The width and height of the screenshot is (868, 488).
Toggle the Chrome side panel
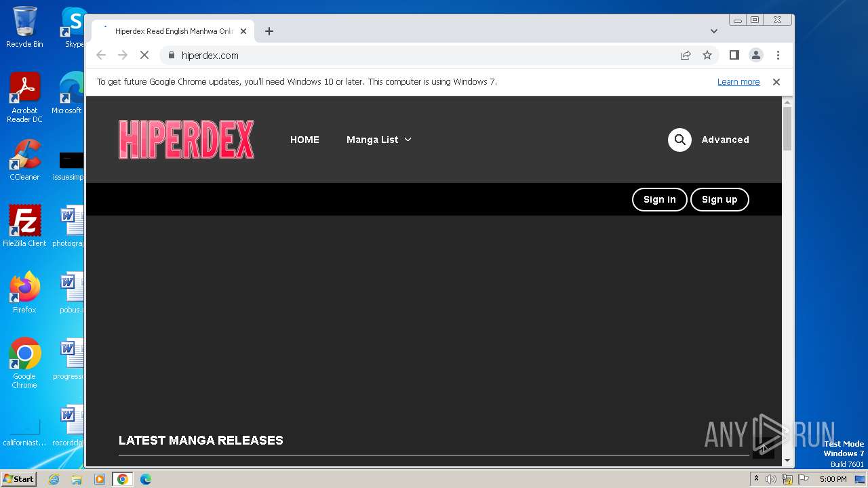(x=734, y=55)
